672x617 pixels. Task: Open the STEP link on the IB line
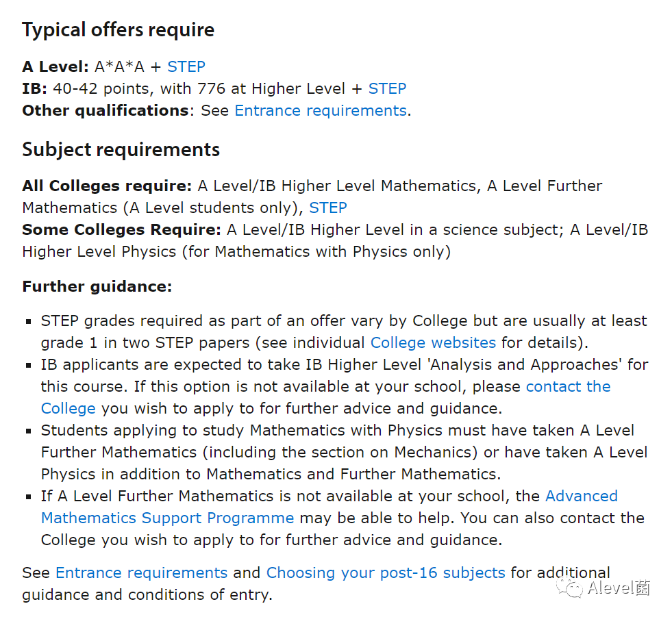[387, 89]
